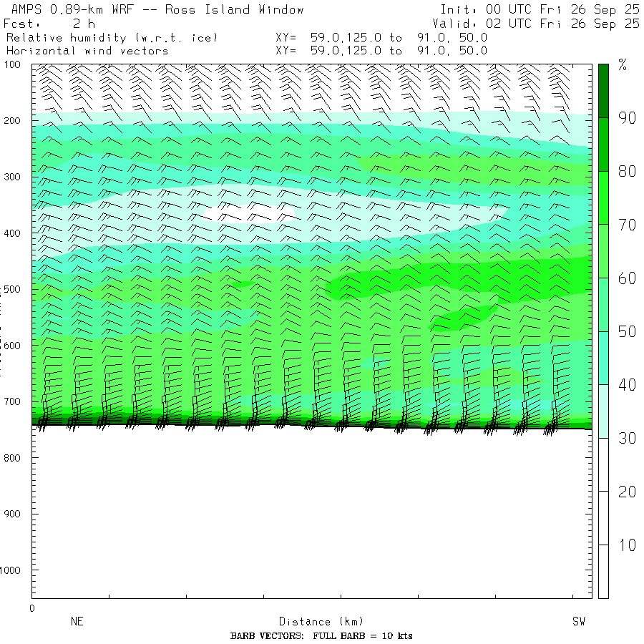The width and height of the screenshot is (644, 644).
Task: Click the colorbar label 50
Action: coord(627,332)
